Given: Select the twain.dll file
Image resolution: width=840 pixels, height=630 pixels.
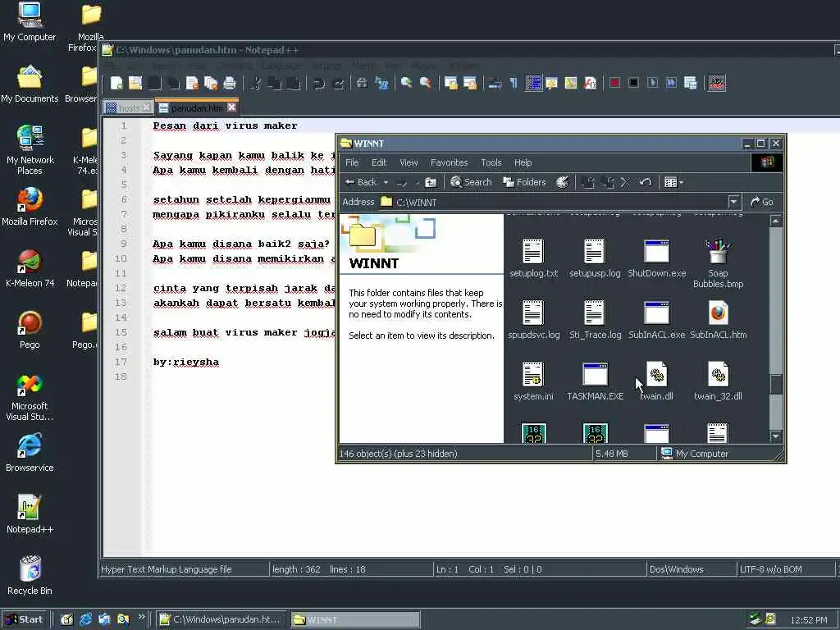Looking at the screenshot, I should [x=657, y=381].
